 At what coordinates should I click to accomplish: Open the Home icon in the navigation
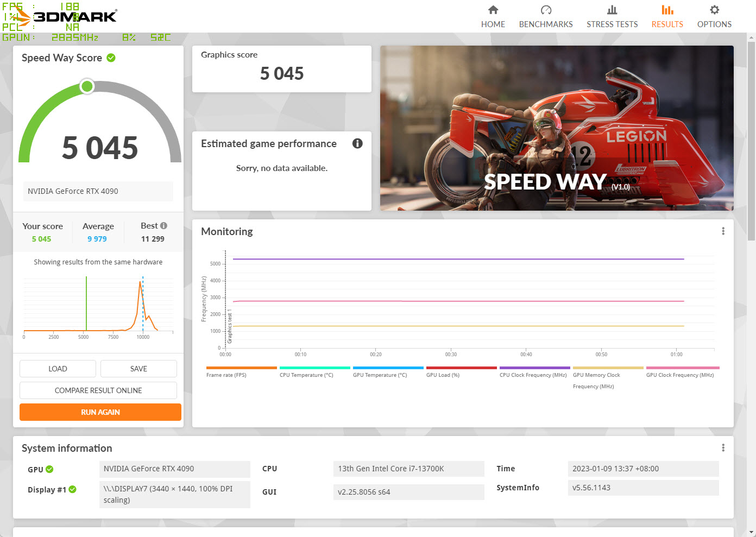[493, 10]
